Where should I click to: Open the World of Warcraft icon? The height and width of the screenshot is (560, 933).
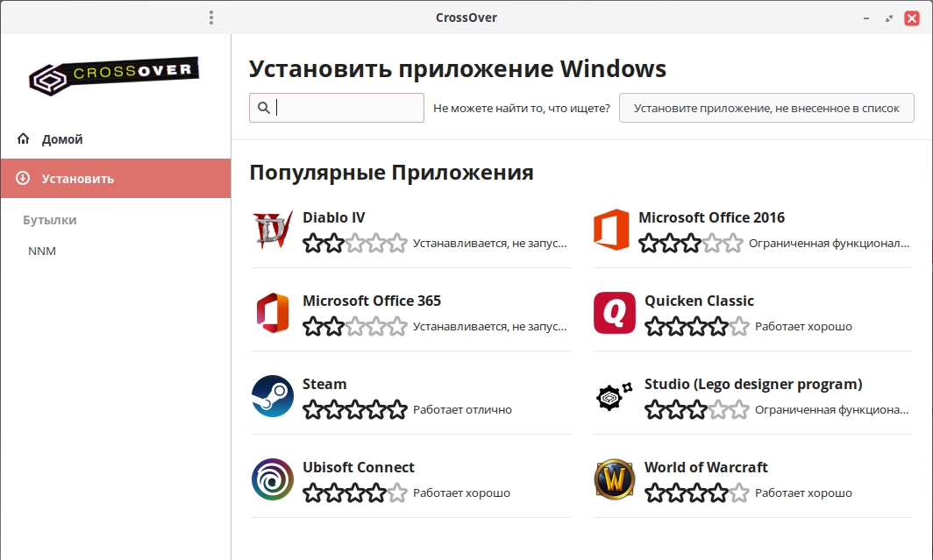(614, 480)
